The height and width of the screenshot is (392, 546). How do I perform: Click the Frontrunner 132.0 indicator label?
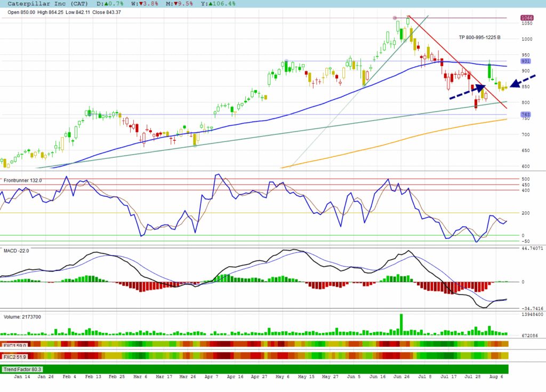point(22,180)
